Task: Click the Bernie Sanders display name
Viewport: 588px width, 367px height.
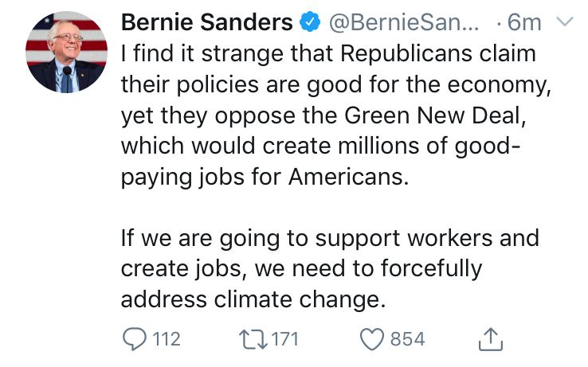Action: coord(206,22)
